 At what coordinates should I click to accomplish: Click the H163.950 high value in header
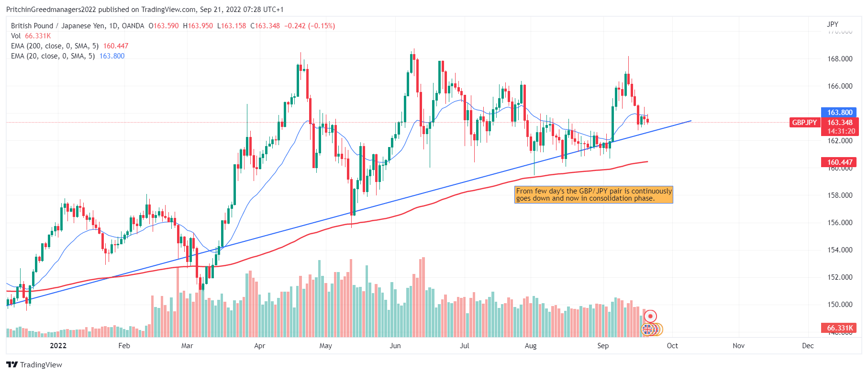[x=198, y=26]
